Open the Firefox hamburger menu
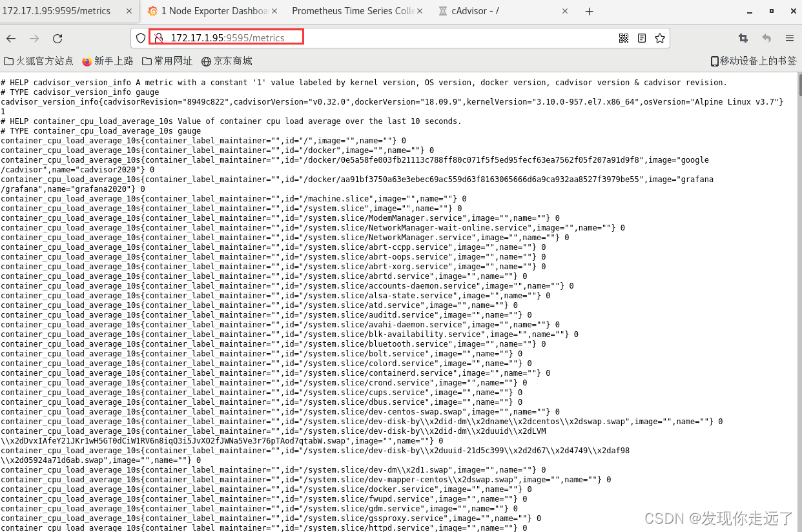Image resolution: width=802 pixels, height=532 pixels. [790, 38]
